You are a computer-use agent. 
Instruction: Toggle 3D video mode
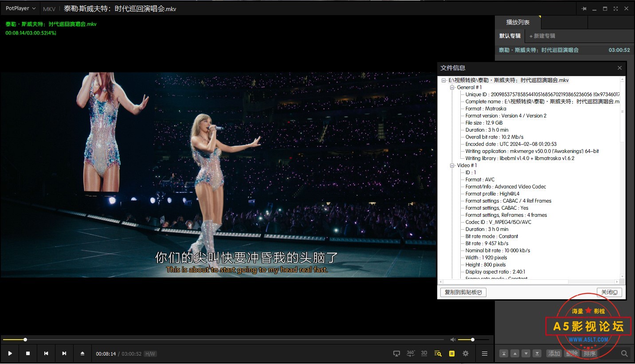[424, 353]
